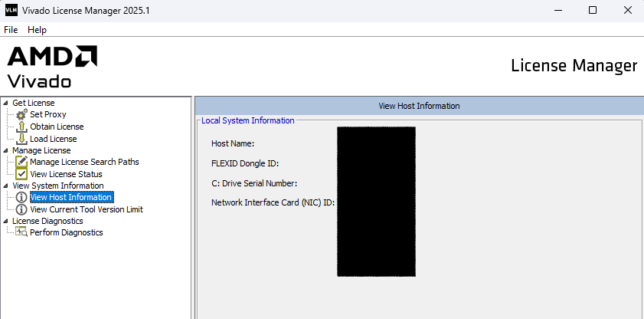Maximize the License Manager window
This screenshot has height=319, width=644.
[x=592, y=10]
